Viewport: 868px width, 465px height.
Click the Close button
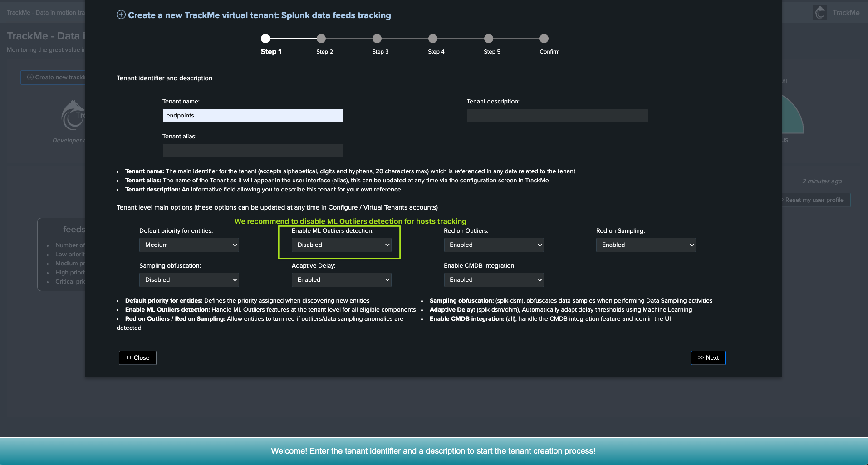[137, 358]
